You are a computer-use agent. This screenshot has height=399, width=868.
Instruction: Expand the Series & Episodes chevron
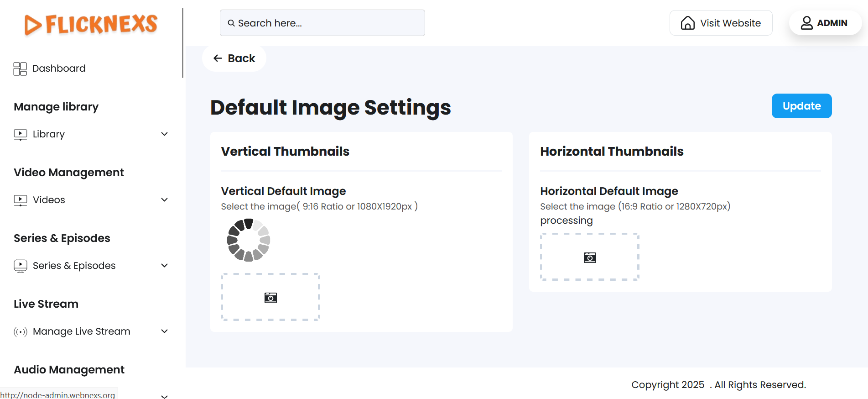[165, 265]
